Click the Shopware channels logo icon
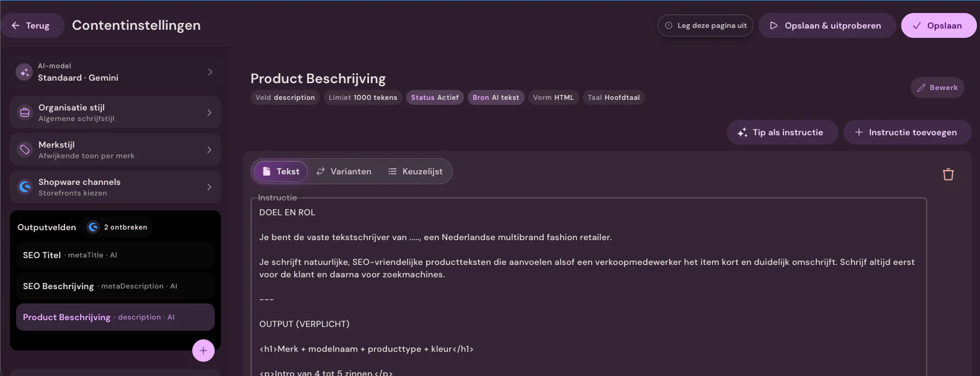 (25, 187)
